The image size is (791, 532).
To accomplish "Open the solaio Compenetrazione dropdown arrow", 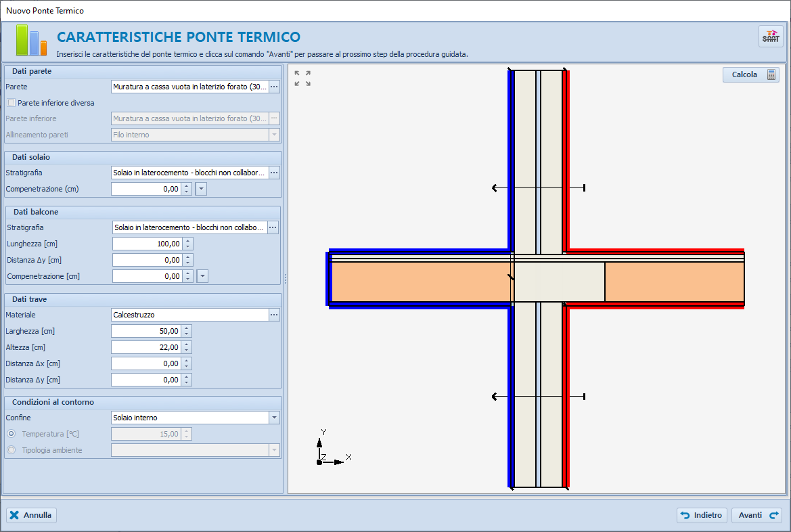I will [x=201, y=189].
